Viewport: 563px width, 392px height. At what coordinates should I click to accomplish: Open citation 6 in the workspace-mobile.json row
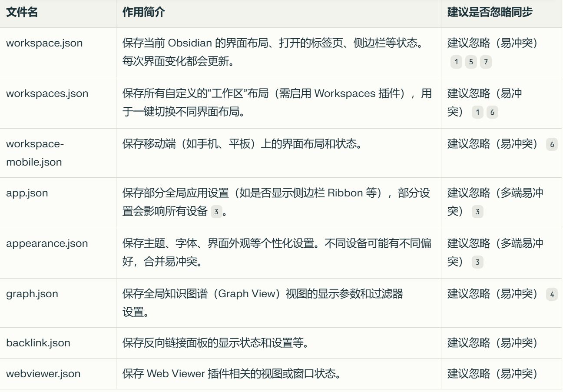tap(552, 145)
